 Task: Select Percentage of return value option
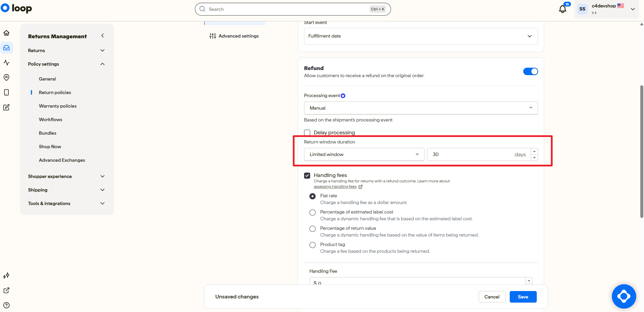click(x=313, y=229)
